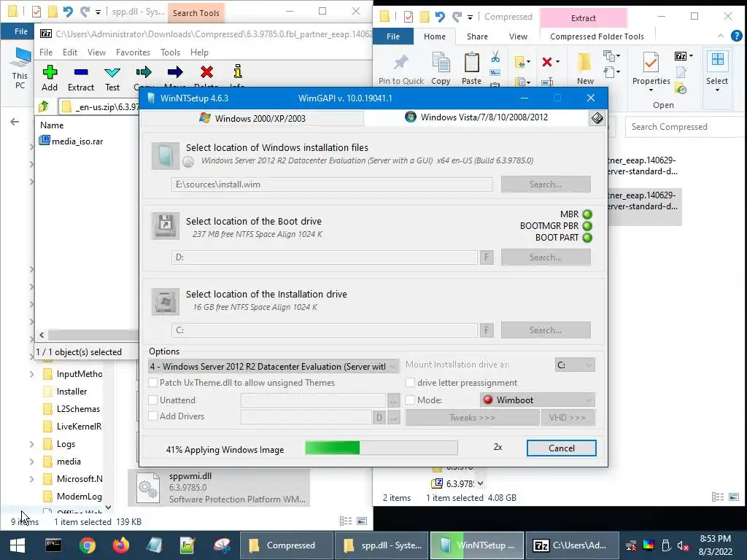Open the Properties dropdown arrow
This screenshot has width=747, height=560.
coord(651,90)
